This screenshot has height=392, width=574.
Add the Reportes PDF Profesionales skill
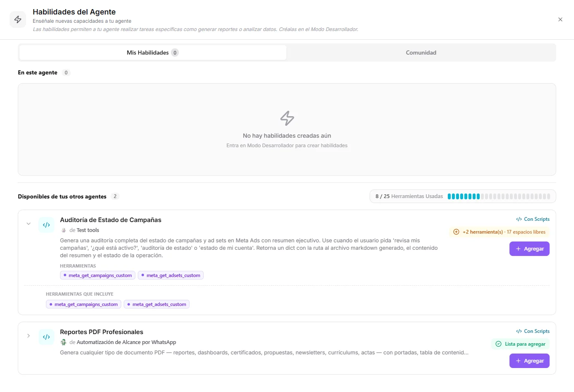tap(529, 361)
